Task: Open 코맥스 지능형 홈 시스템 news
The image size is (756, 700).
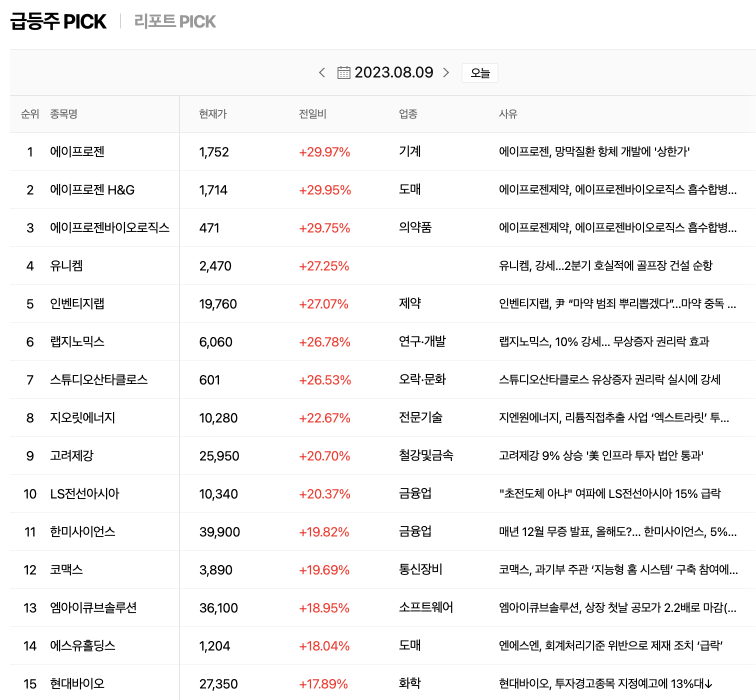Action: [618, 569]
